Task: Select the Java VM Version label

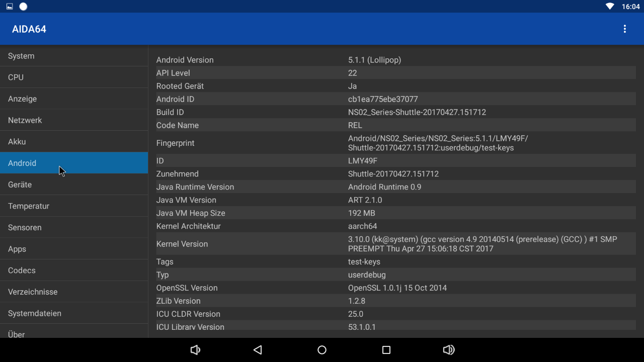Action: pyautogui.click(x=186, y=200)
